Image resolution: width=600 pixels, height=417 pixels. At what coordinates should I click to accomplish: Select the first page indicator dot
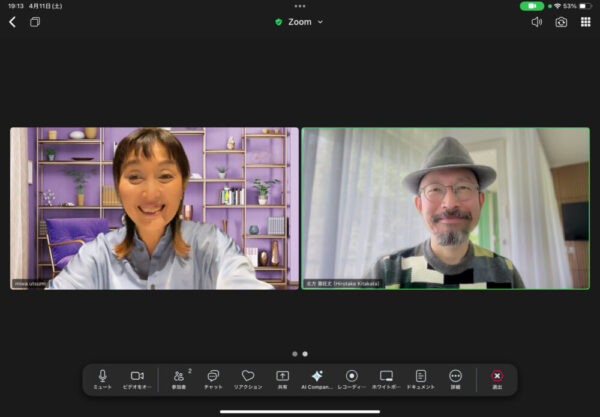click(x=294, y=353)
